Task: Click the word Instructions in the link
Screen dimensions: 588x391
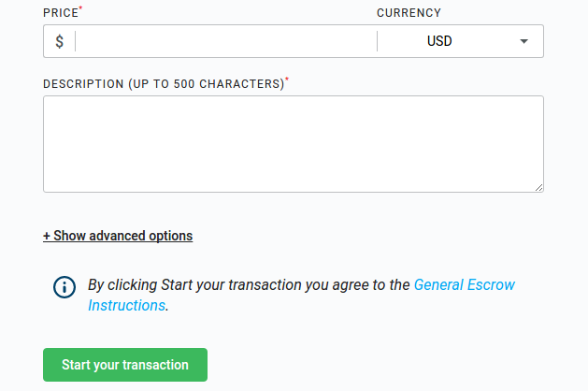Action: [127, 306]
